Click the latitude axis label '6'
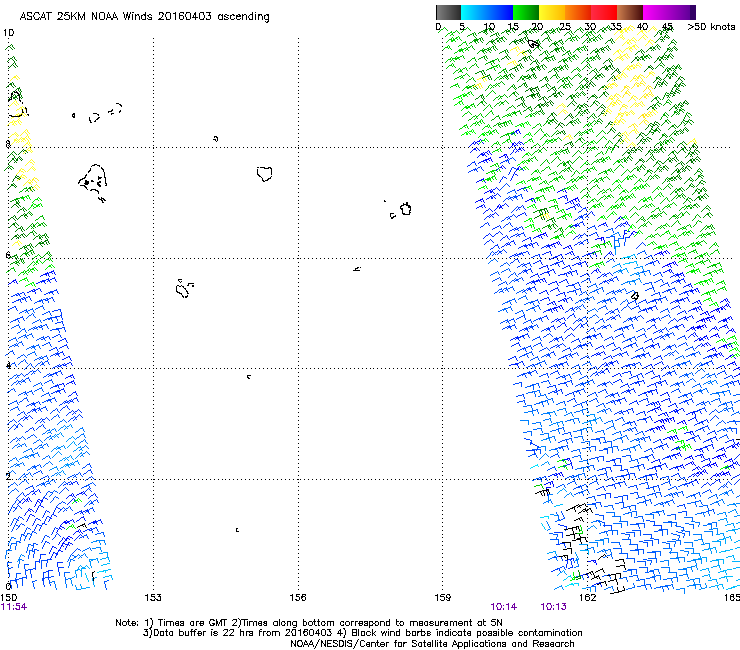This screenshot has height=650, width=740. point(8,255)
